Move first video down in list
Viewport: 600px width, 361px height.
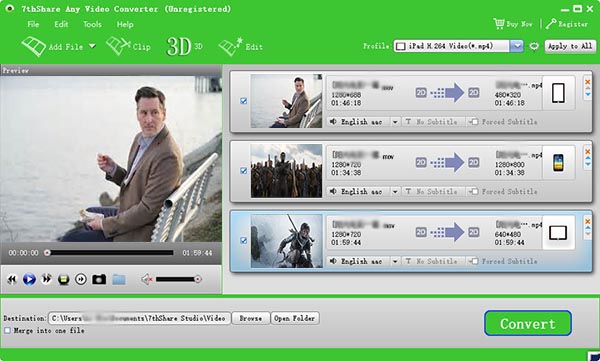[588, 95]
